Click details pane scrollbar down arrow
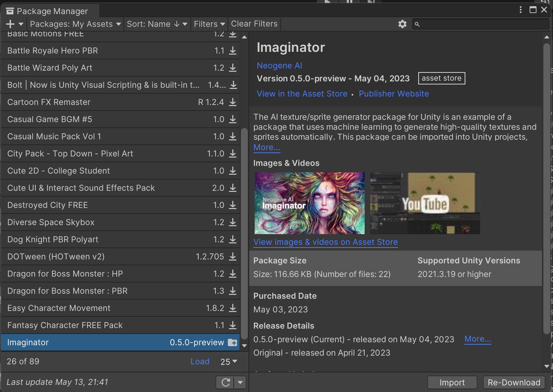 (x=547, y=366)
